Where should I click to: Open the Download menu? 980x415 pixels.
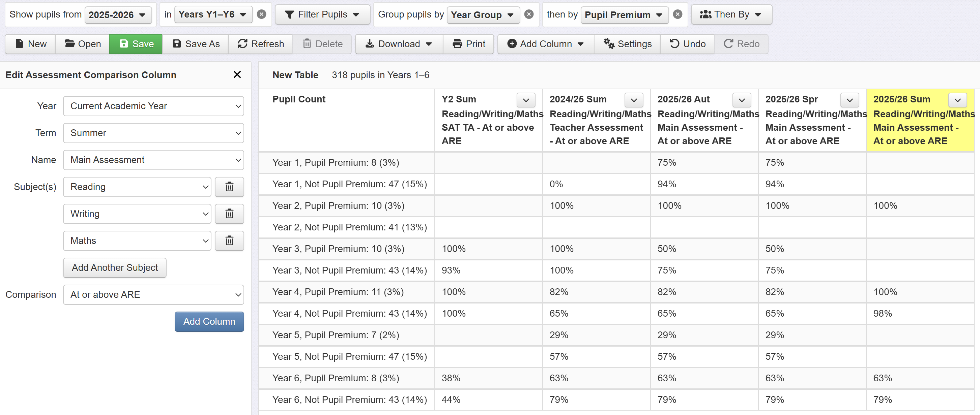click(399, 44)
